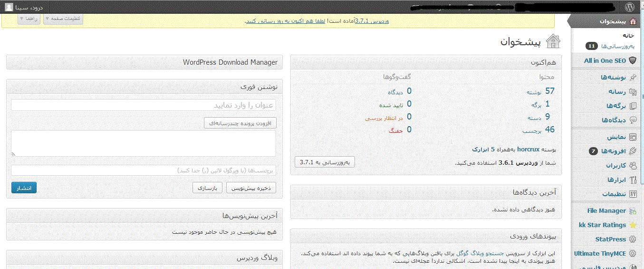Expand the راهنما help tab
Screen dimensions: 644x269
point(29,19)
